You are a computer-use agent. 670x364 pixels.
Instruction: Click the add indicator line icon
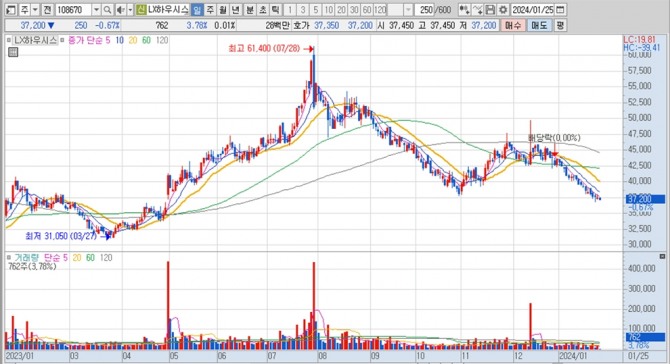[478, 10]
